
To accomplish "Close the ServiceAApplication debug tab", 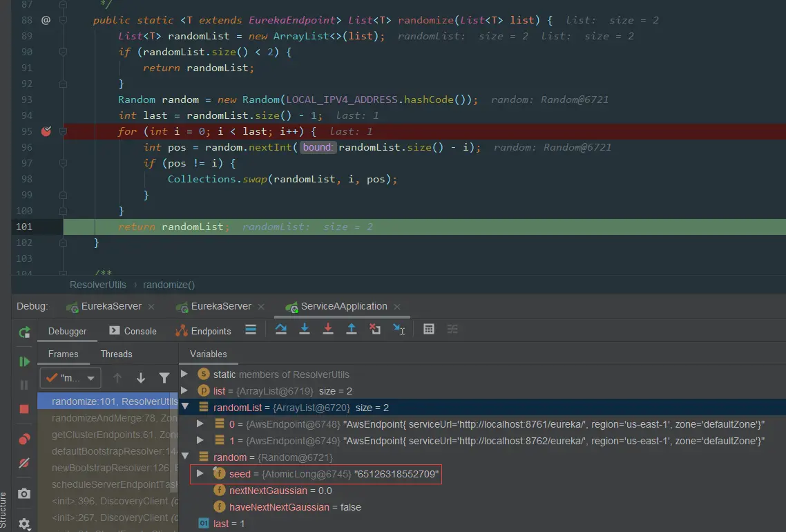I will (397, 307).
